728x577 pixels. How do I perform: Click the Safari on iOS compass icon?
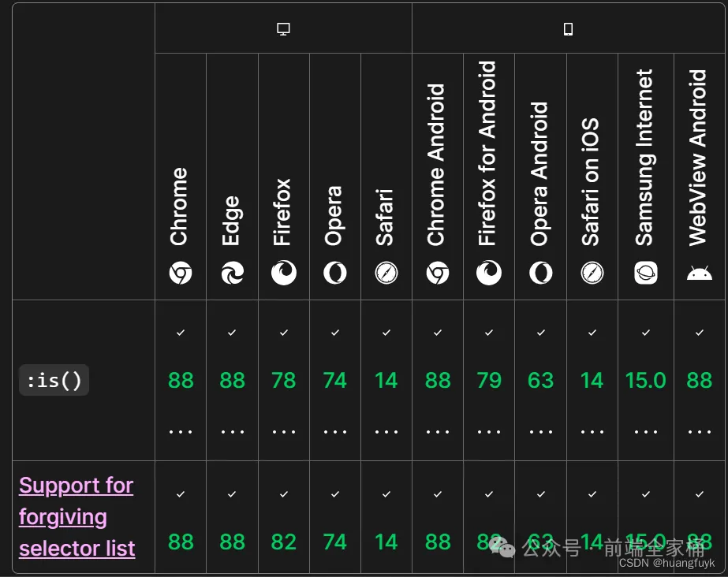click(592, 273)
